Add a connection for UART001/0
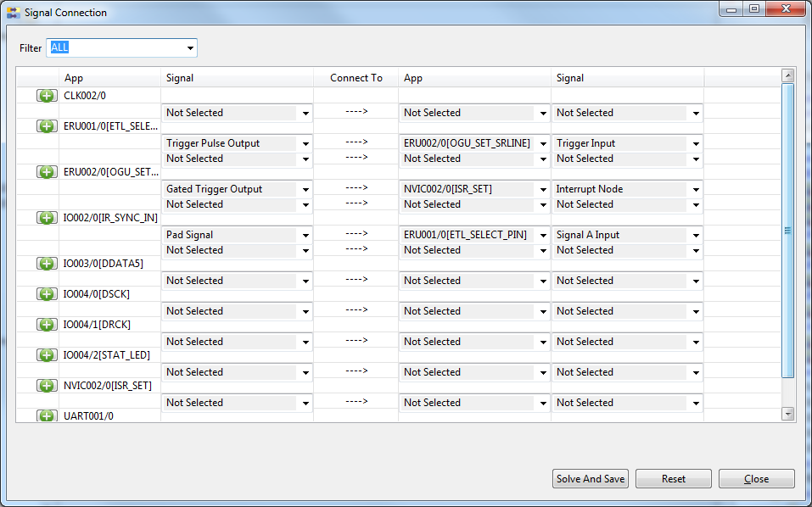Image resolution: width=812 pixels, height=507 pixels. [47, 415]
